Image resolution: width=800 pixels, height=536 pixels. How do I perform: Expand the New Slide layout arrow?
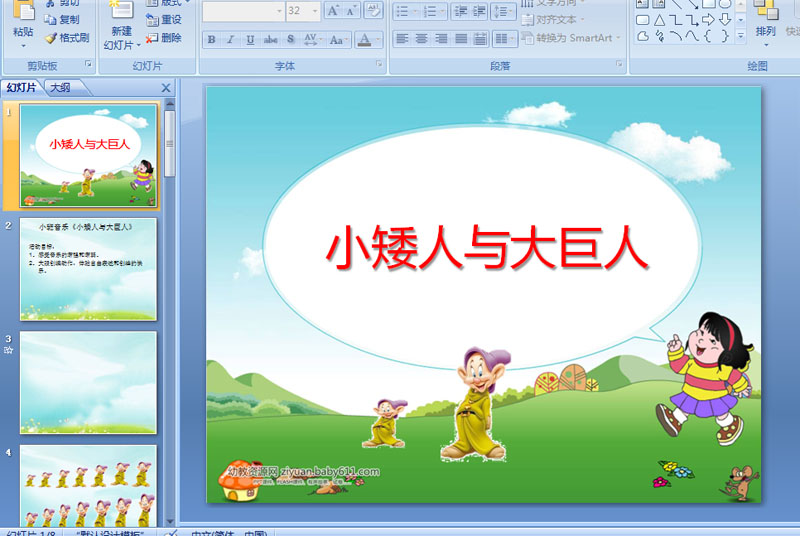[139, 45]
